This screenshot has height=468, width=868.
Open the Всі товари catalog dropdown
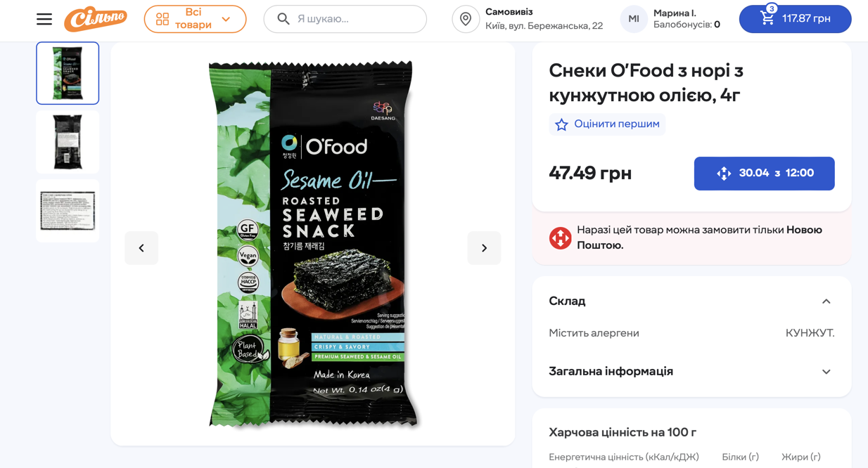point(195,19)
